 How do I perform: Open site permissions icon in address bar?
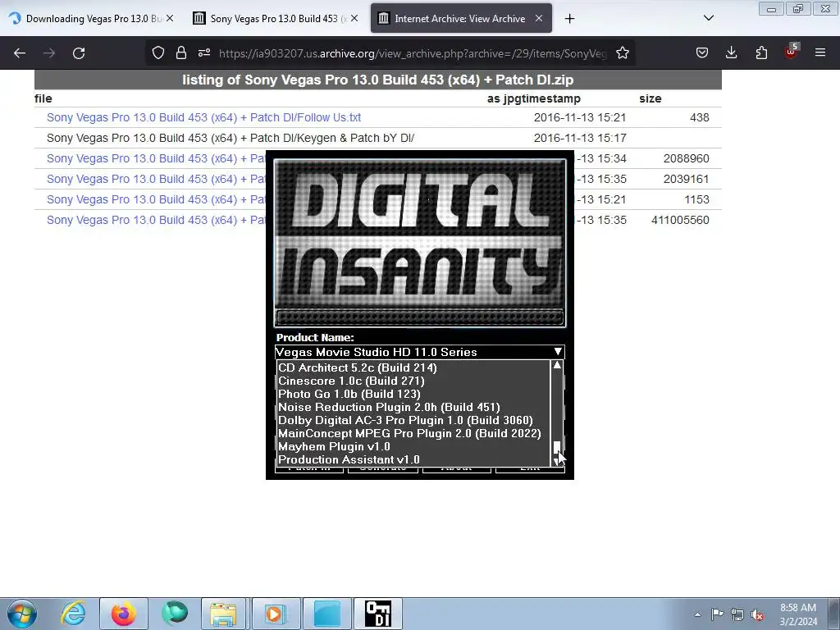click(x=204, y=53)
